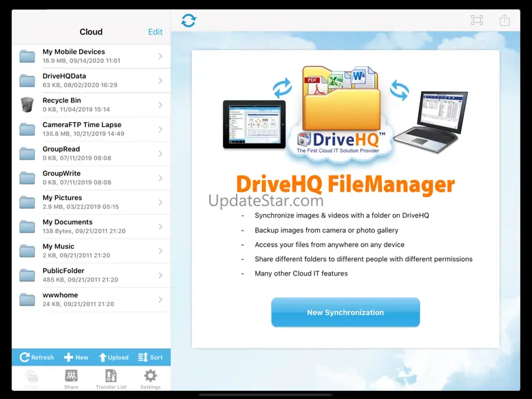Expand Recycle Bin chevron
The width and height of the screenshot is (532, 399).
click(x=160, y=105)
